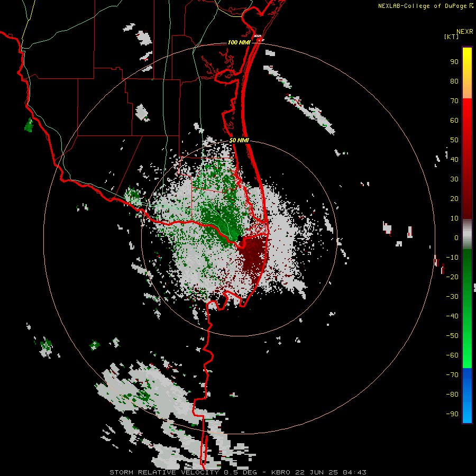This screenshot has width=476, height=476.
Task: Click the -40 value on velocity scale
Action: (x=452, y=316)
